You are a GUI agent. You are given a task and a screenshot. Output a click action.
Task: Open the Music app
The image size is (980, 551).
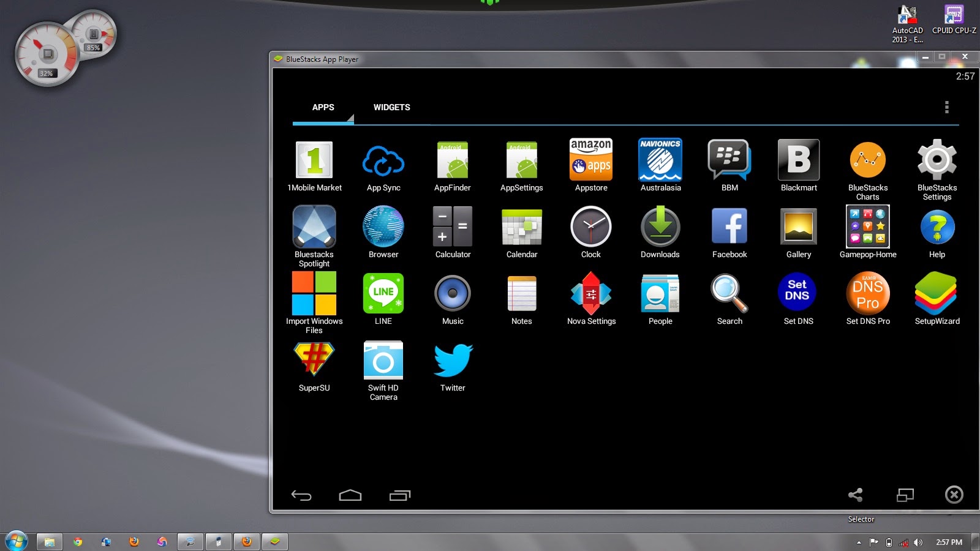453,293
